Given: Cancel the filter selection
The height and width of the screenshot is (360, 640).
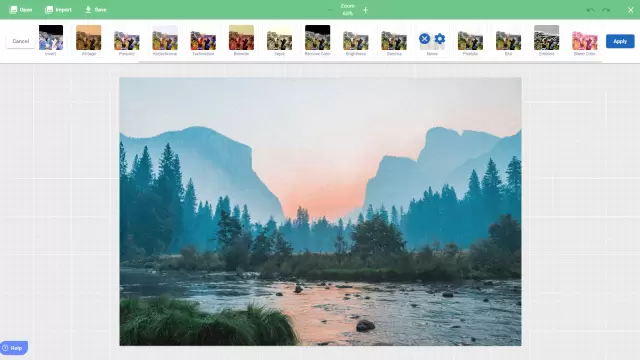Looking at the screenshot, I should (21, 41).
